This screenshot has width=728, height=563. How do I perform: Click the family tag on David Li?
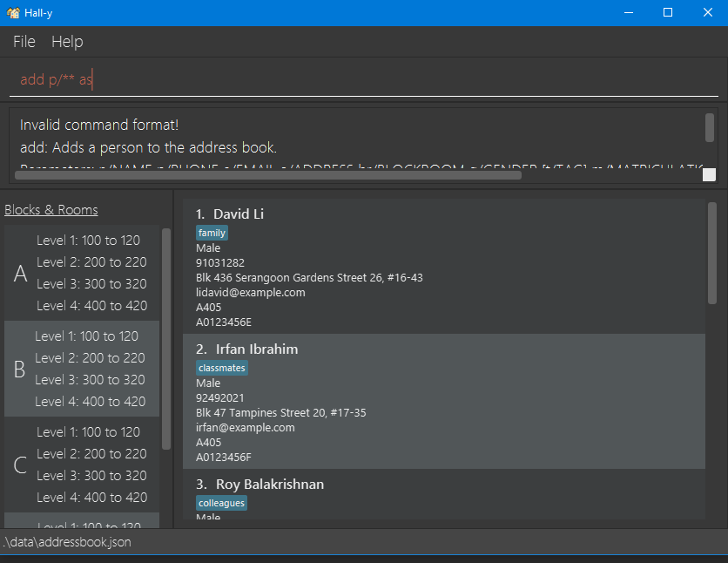point(212,233)
